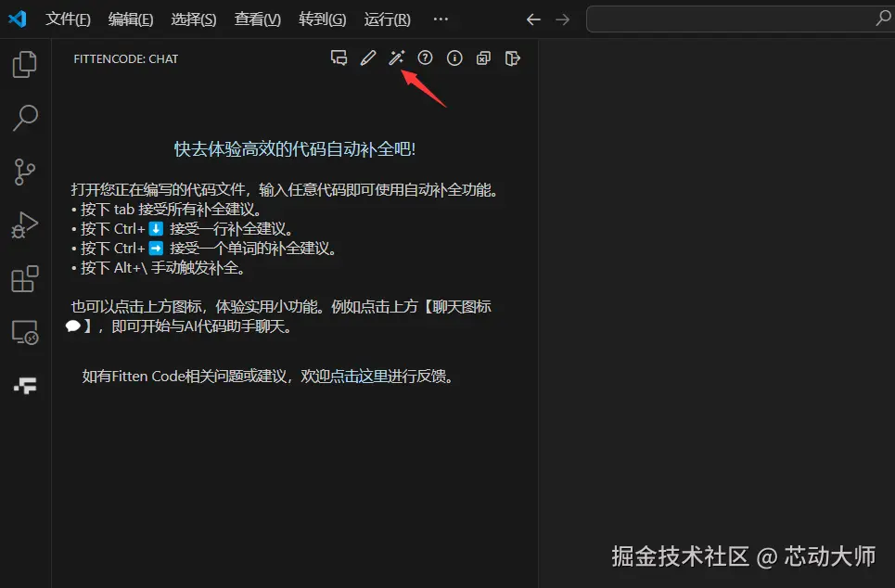Click the info circle icon

[454, 58]
